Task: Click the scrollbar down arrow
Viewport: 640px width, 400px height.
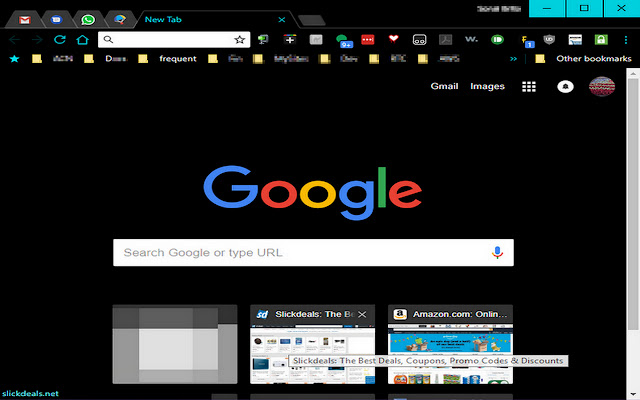Action: coord(633,395)
